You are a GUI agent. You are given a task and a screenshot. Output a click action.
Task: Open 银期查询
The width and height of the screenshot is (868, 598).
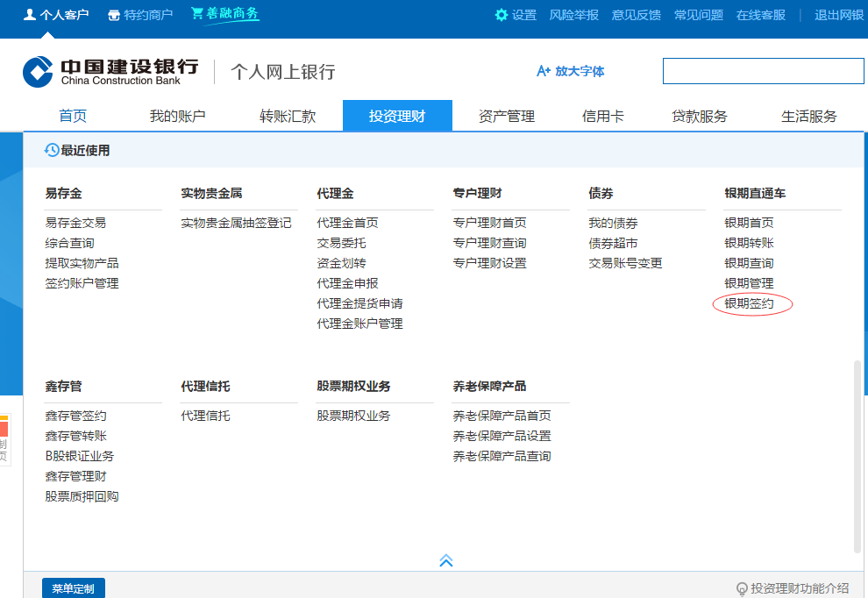point(749,263)
